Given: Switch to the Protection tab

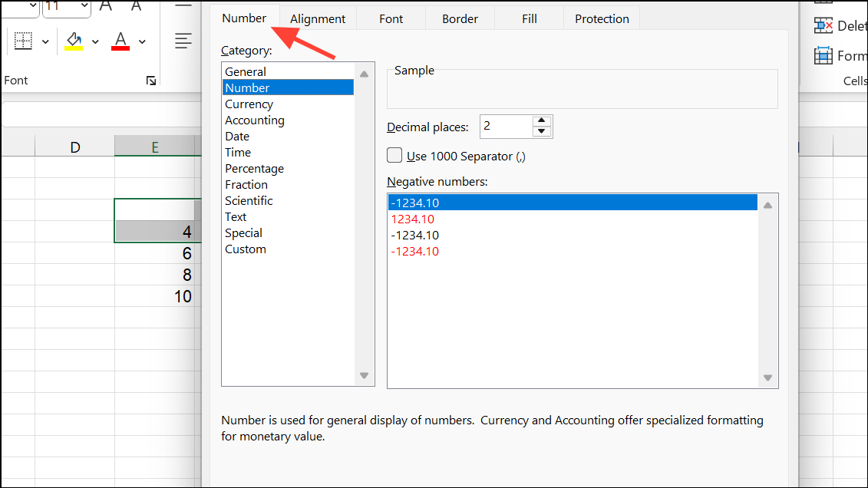Looking at the screenshot, I should click(x=601, y=18).
